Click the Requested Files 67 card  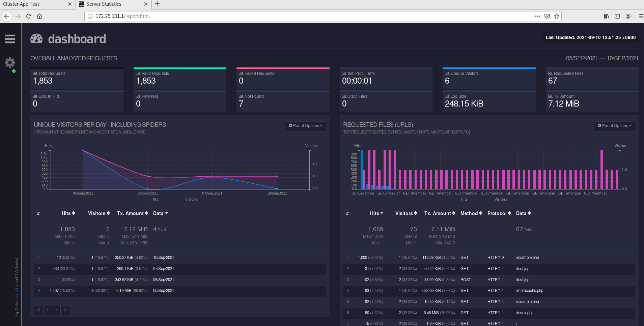coord(592,78)
